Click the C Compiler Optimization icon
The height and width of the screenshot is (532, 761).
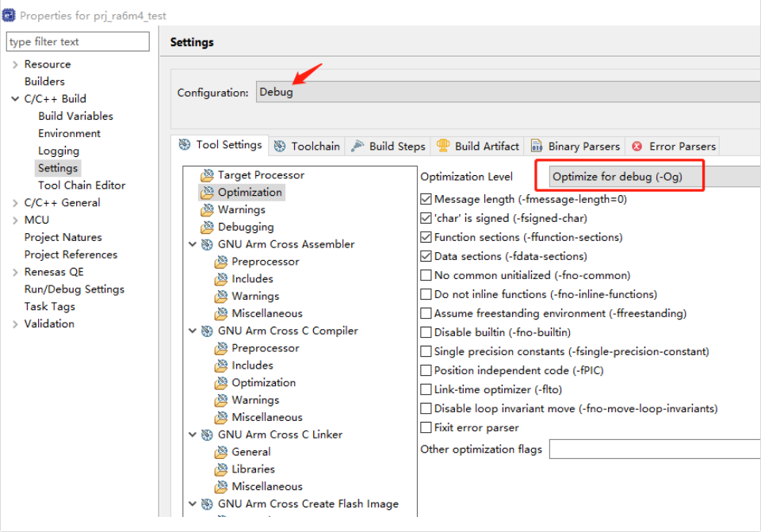point(221,382)
